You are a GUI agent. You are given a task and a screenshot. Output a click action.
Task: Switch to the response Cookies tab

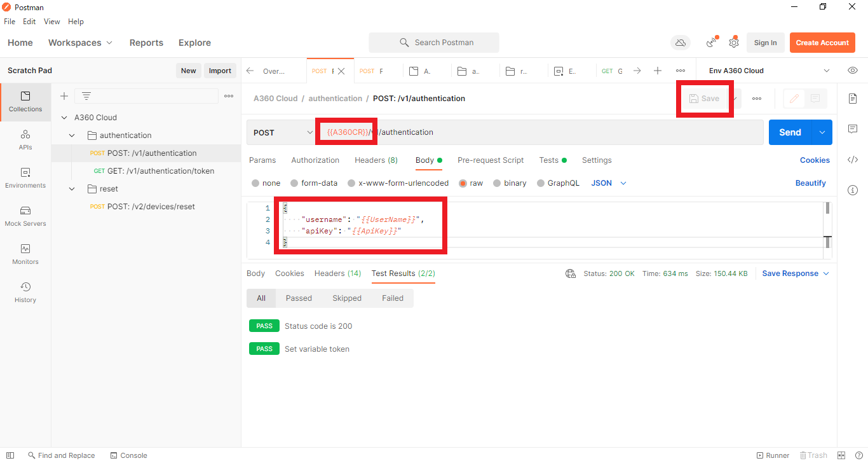coord(290,273)
